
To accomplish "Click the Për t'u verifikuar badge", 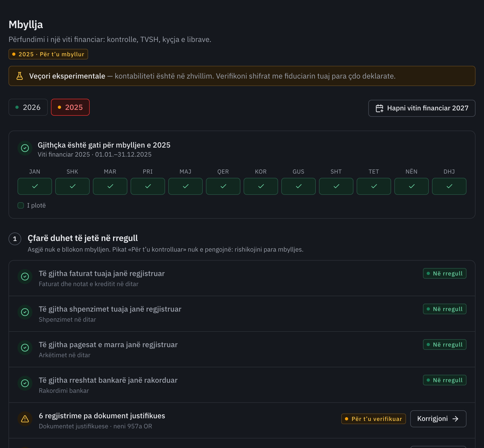I will [x=374, y=419].
